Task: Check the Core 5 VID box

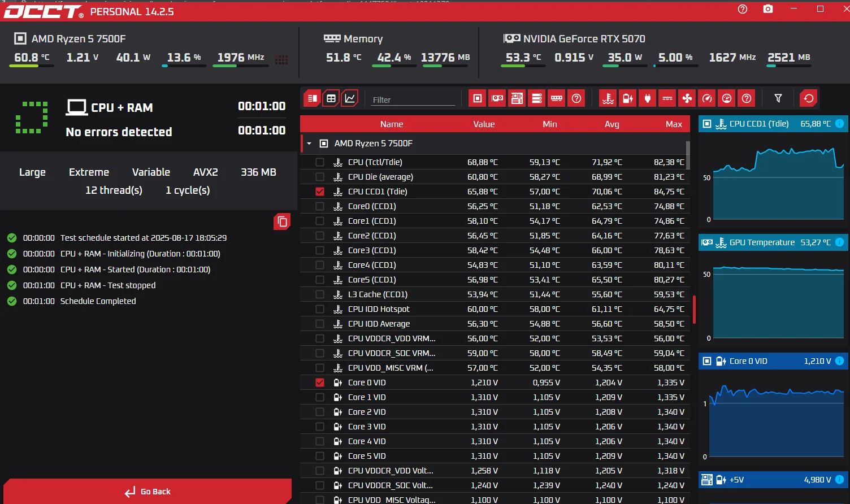Action: point(320,456)
